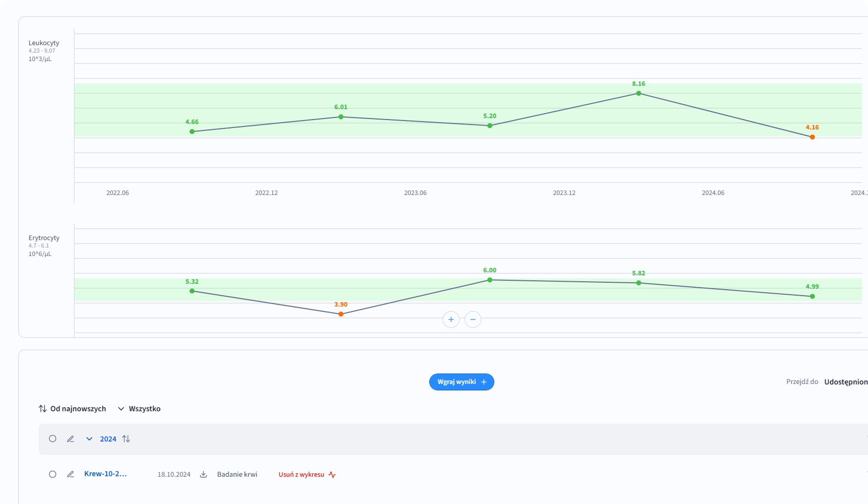The width and height of the screenshot is (868, 504).
Task: Open the Krew-10-2... result link
Action: [105, 474]
